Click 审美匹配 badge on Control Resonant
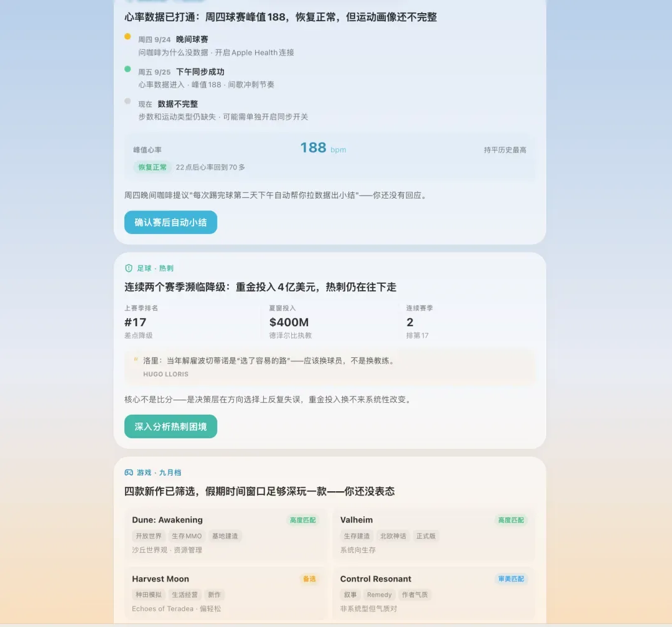The height and width of the screenshot is (627, 672). [511, 578]
